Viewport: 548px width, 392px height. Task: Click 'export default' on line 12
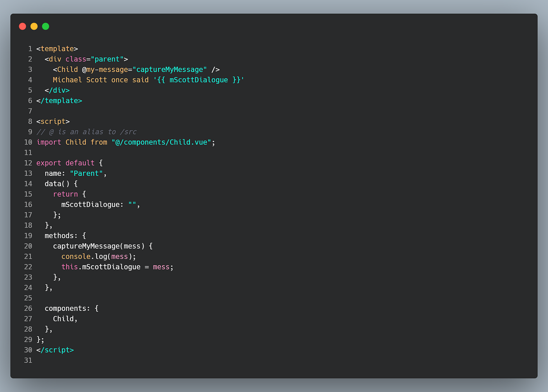[65, 163]
